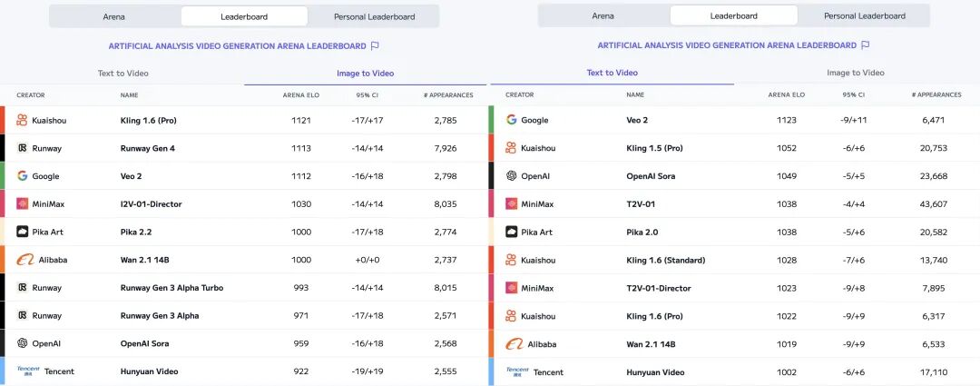Click appearances value 23,668 for OpenAI Sora
Viewport: 980px width, 386px height.
(x=935, y=176)
